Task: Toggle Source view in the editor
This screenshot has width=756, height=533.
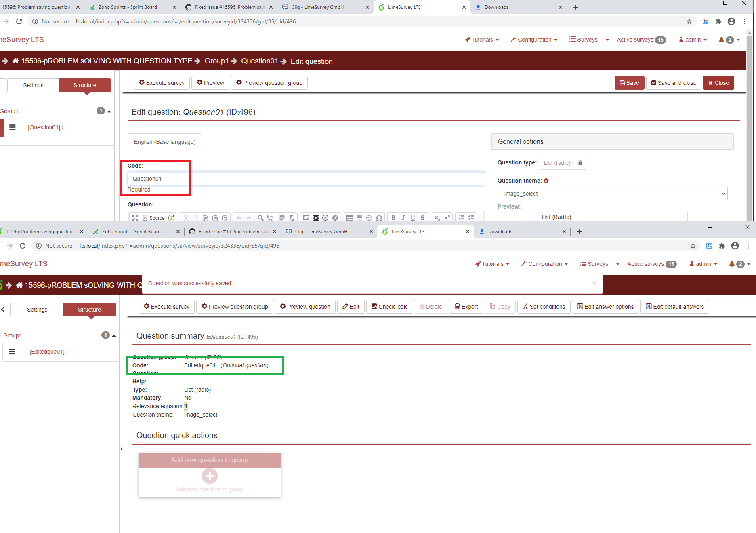Action: (154, 218)
